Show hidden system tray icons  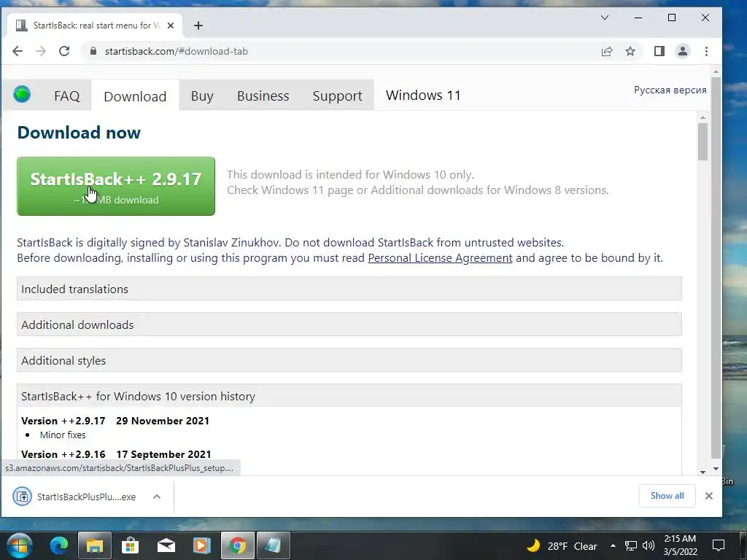point(613,545)
